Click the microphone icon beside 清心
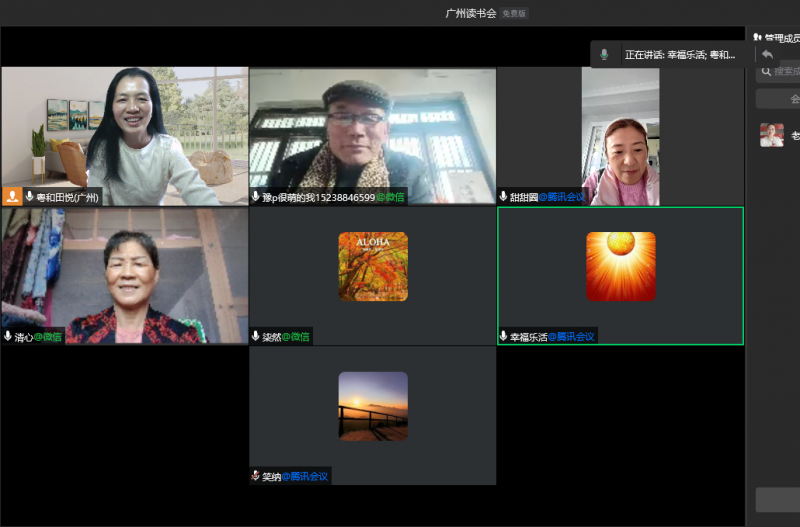 [8, 337]
